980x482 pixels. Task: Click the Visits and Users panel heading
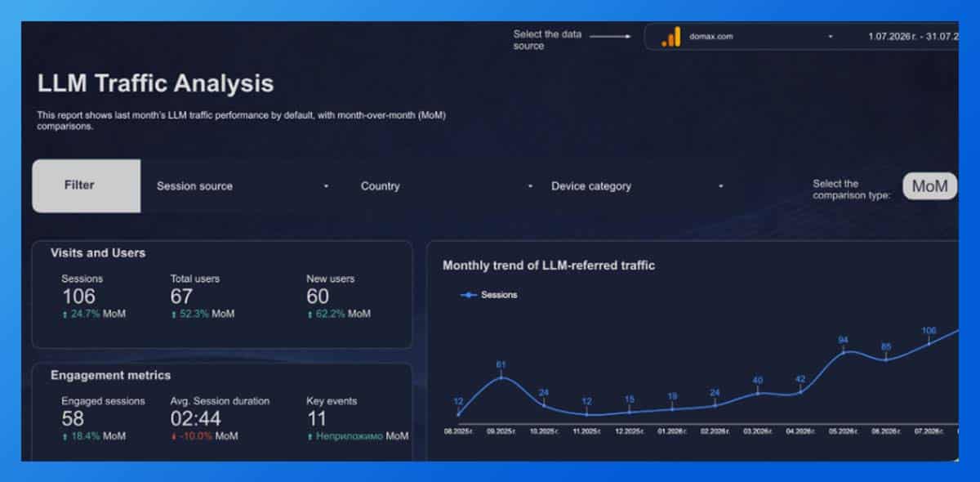click(x=98, y=253)
